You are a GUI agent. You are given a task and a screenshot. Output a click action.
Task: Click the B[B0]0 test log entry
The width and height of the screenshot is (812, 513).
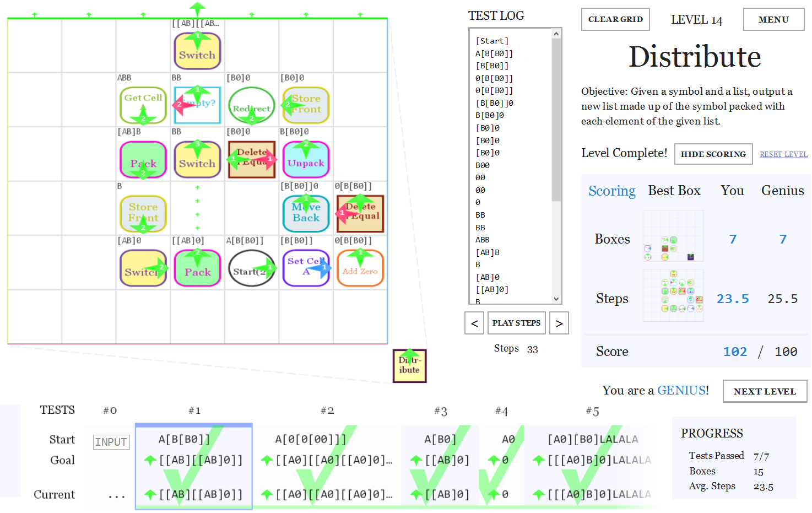coord(490,115)
